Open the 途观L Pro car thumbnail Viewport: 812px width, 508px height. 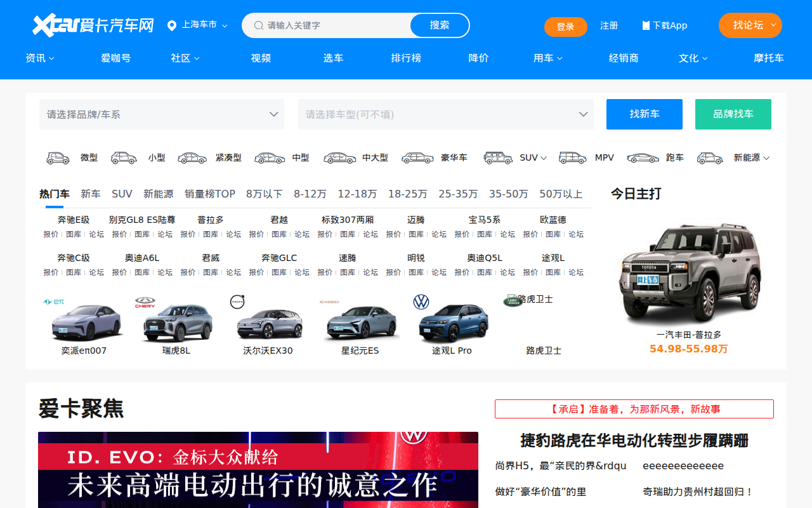click(x=453, y=324)
